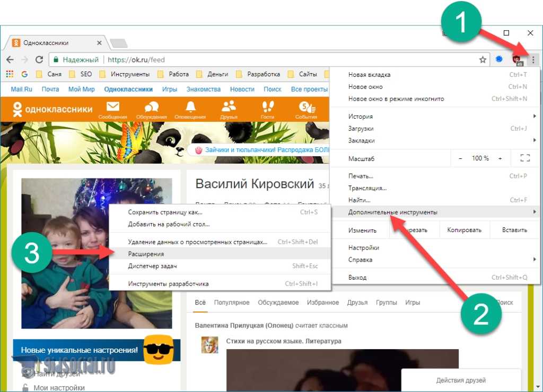Open Настройки from Chrome menu
Viewport: 543px width, 392px height.
point(435,248)
